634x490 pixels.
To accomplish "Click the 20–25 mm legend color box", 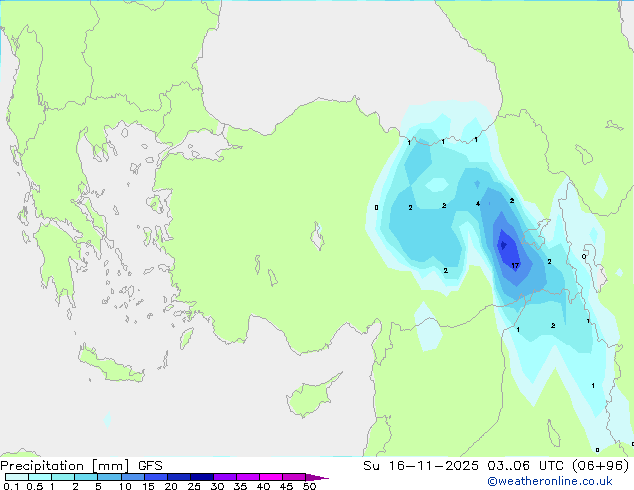I will pos(179,477).
